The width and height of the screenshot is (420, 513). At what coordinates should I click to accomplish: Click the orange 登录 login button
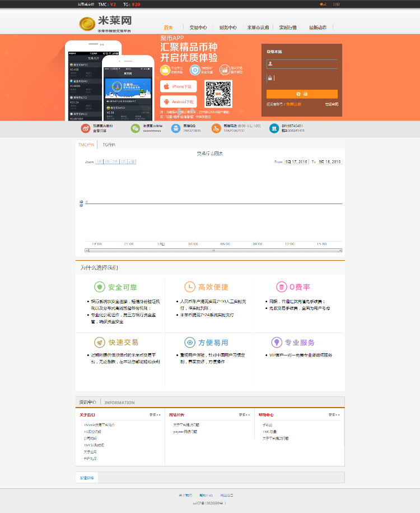[x=302, y=94]
